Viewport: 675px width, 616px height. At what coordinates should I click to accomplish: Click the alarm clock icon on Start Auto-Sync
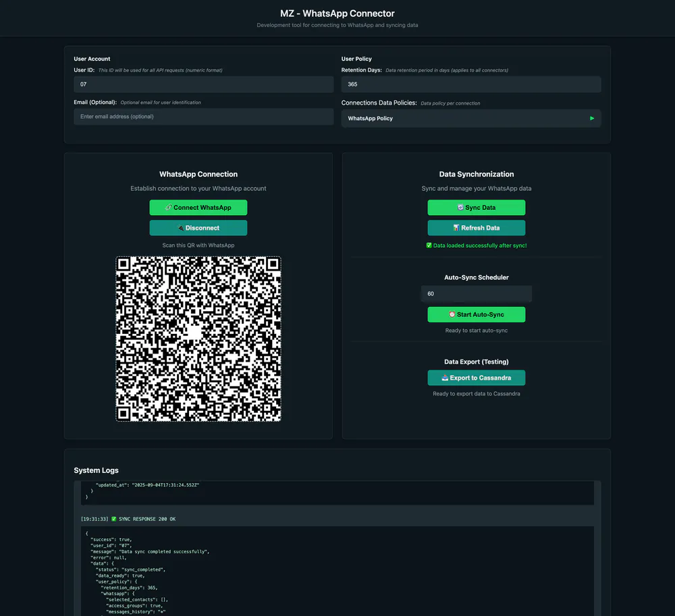pyautogui.click(x=453, y=314)
